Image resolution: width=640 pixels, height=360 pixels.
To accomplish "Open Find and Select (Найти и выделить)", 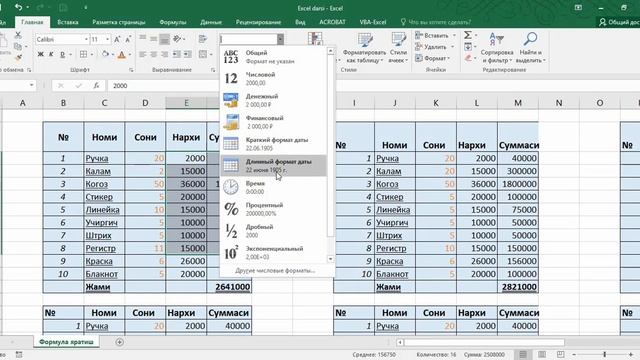I will point(530,48).
